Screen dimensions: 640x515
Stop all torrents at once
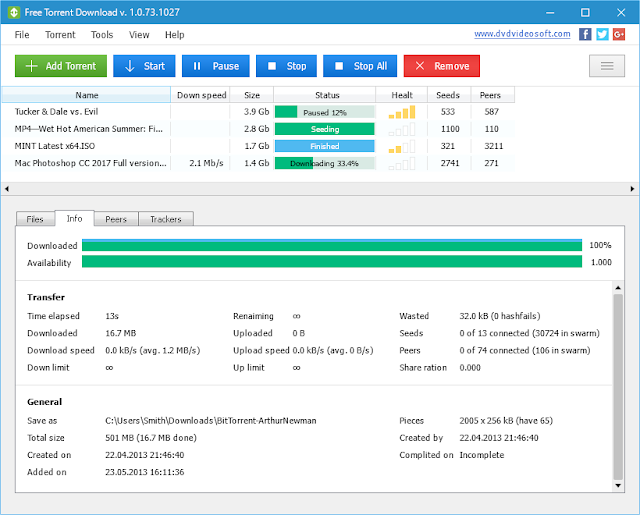tap(360, 66)
